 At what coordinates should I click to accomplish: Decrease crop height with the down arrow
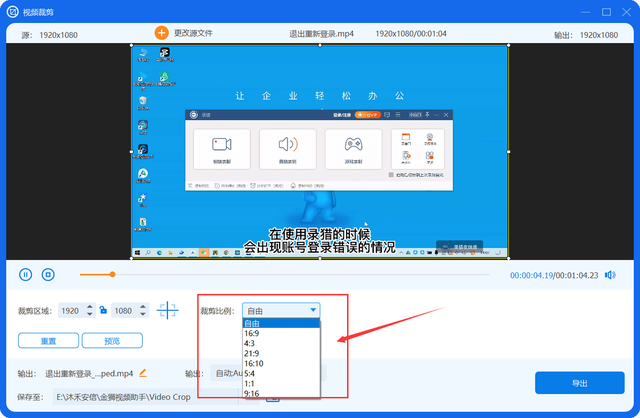(143, 314)
